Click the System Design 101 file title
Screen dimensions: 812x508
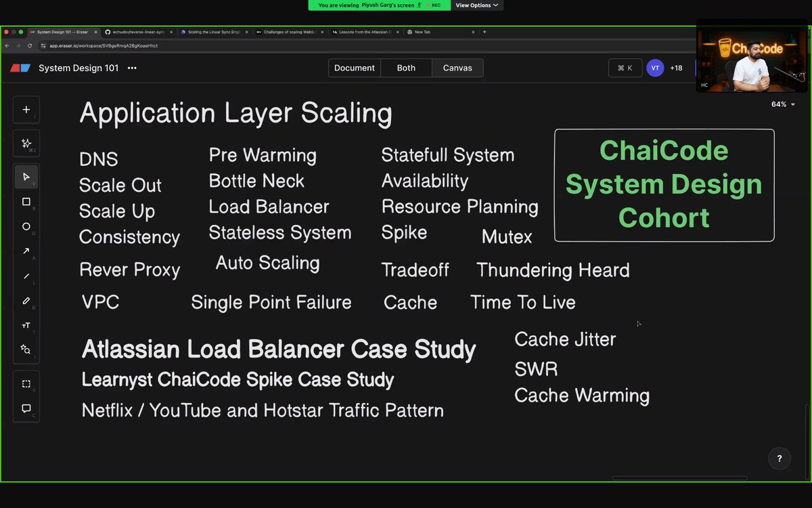point(78,68)
